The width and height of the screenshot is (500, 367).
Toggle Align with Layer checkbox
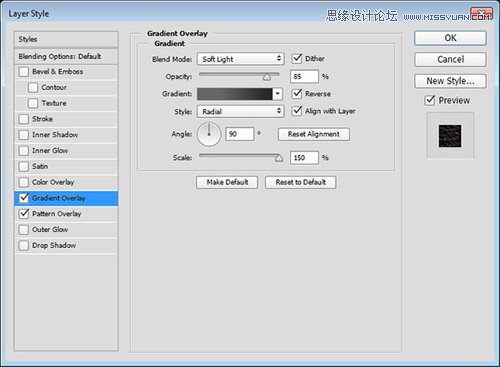[297, 111]
